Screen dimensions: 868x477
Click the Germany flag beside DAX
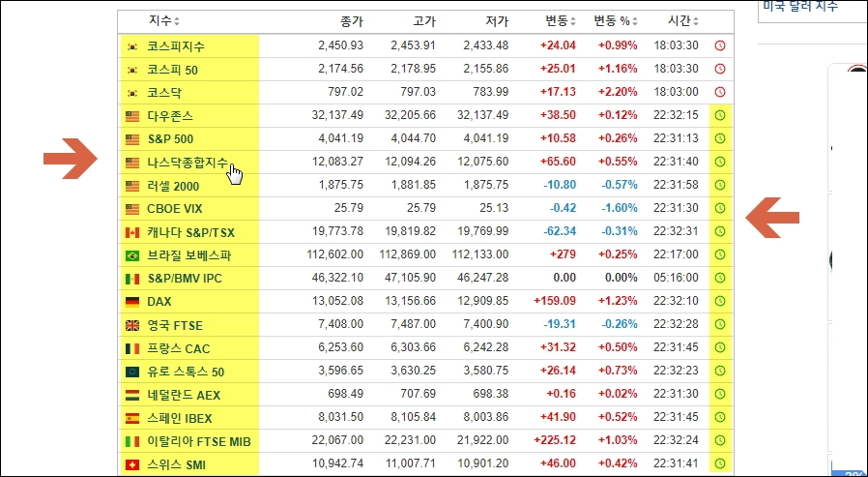tap(132, 302)
